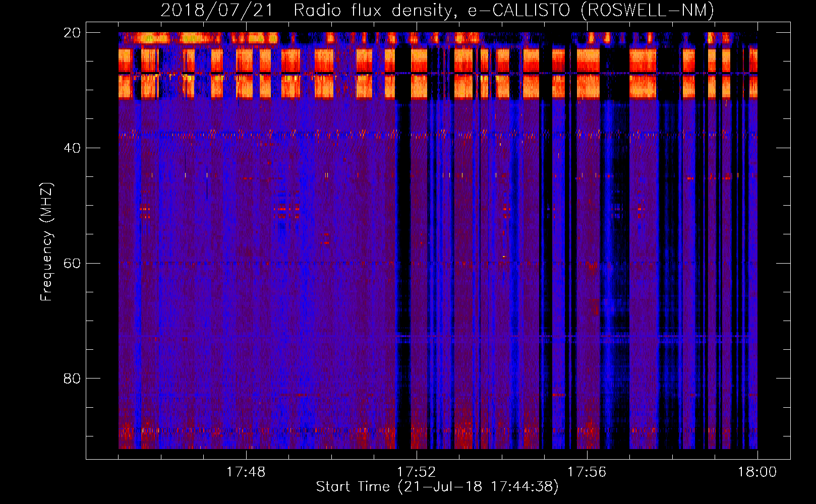The image size is (816, 504).
Task: Click the y-axis tick label "40"
Action: [72, 148]
